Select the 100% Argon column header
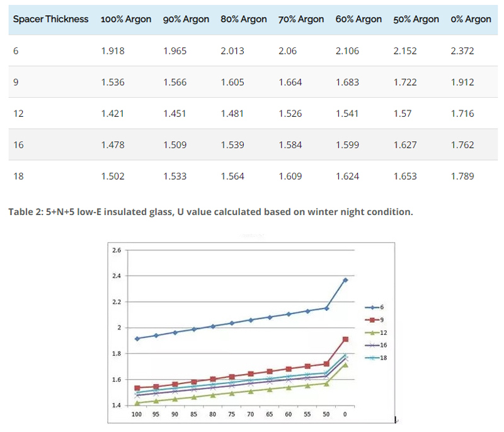The width and height of the screenshot is (504, 432). click(126, 20)
